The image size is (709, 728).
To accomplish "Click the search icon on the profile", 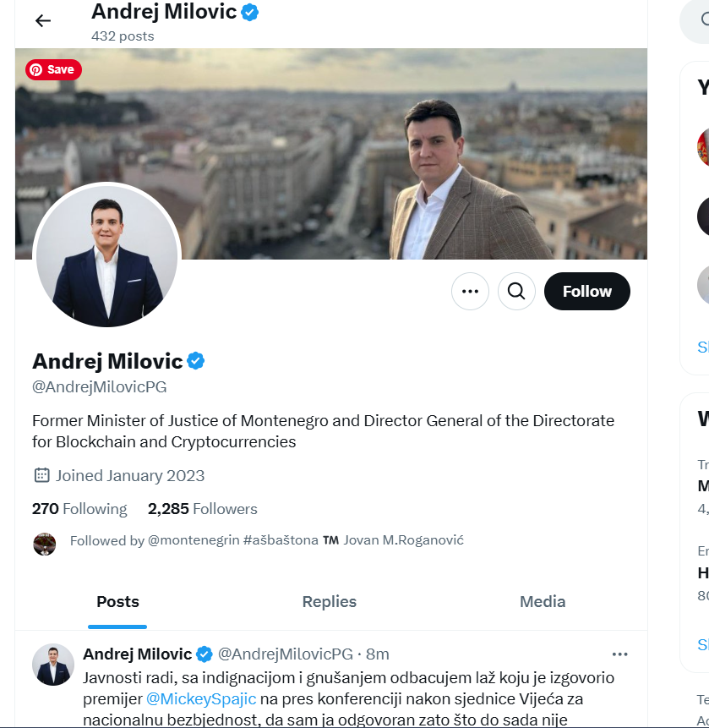I will (x=516, y=291).
